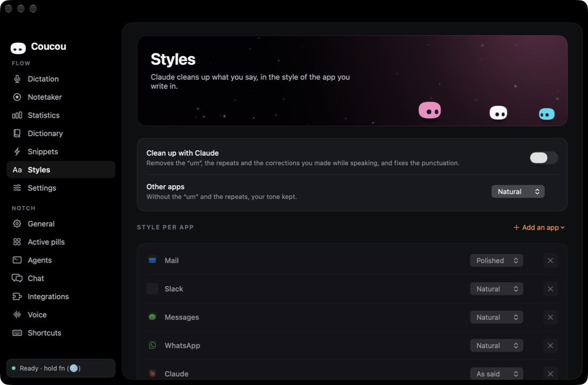Click the Integrations plug icon
588x385 pixels.
[17, 296]
